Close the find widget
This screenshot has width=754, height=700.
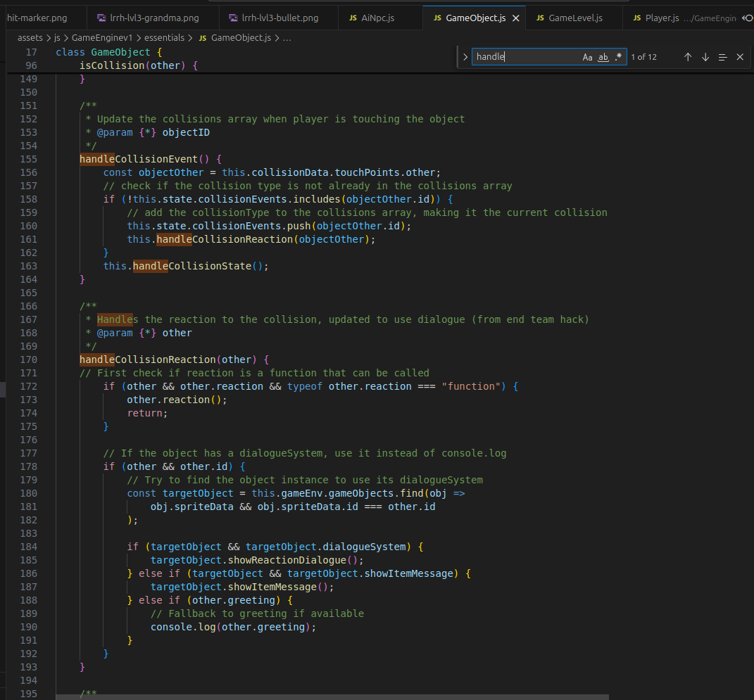(740, 57)
